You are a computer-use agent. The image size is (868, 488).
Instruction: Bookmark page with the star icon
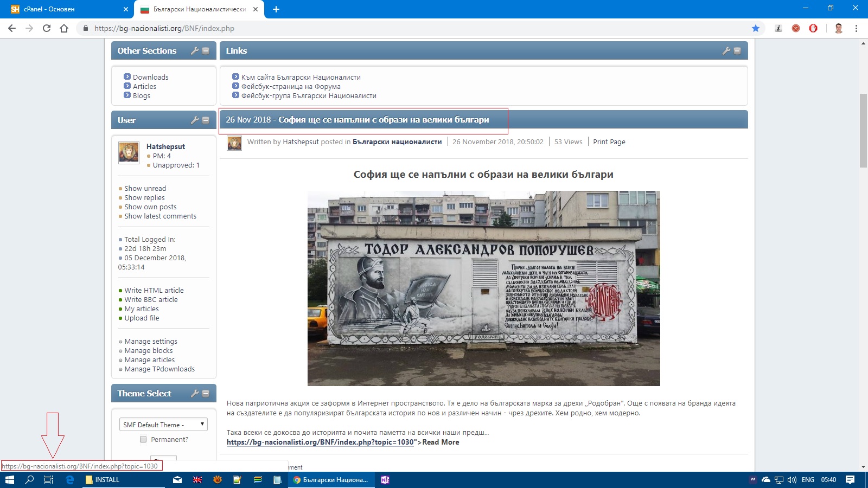tap(756, 28)
